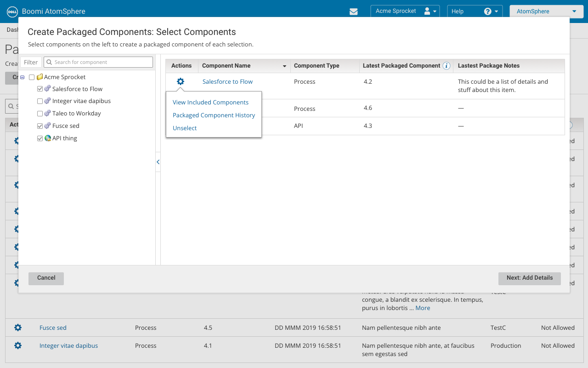Click the Production cell in background table
Viewport: 588px width, 368px height.
(x=506, y=345)
